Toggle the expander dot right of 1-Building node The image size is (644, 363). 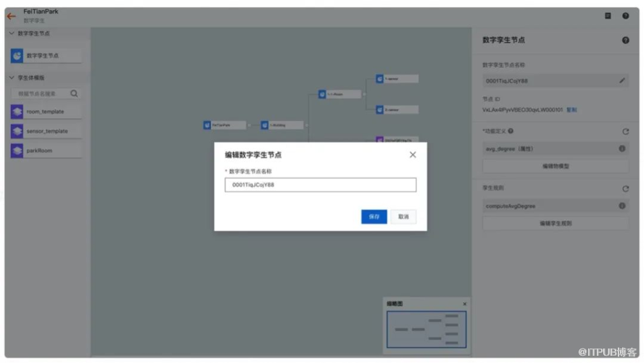pyautogui.click(x=306, y=125)
